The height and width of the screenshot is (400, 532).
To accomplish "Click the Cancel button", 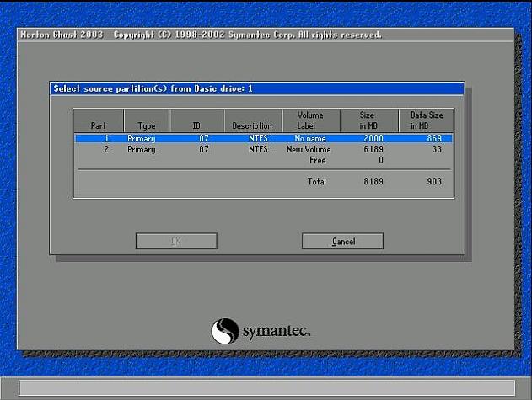I will [342, 241].
